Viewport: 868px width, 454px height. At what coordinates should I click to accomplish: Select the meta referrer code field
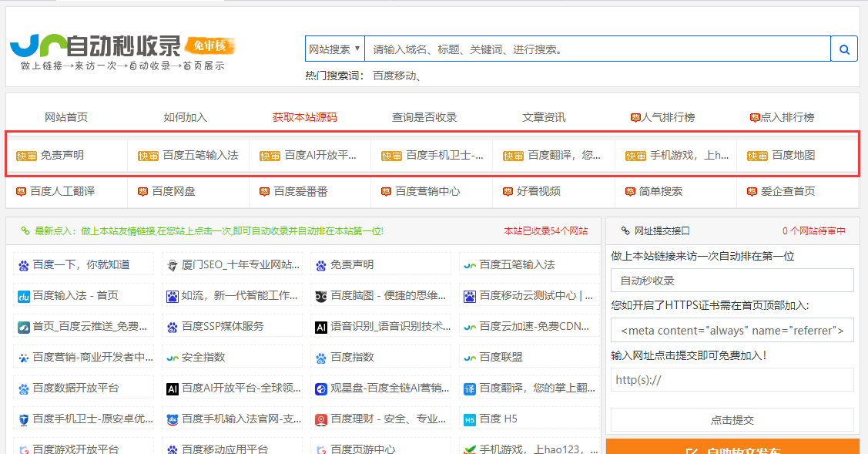732,331
